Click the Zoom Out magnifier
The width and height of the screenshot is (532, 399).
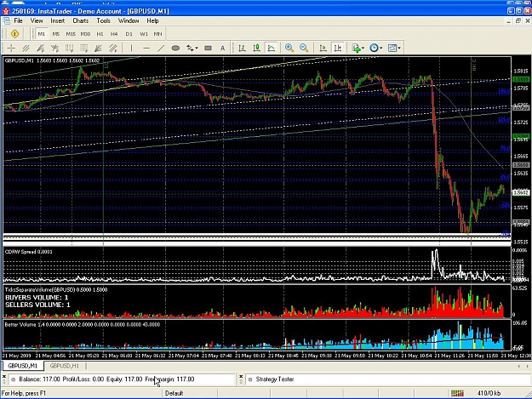pos(304,48)
